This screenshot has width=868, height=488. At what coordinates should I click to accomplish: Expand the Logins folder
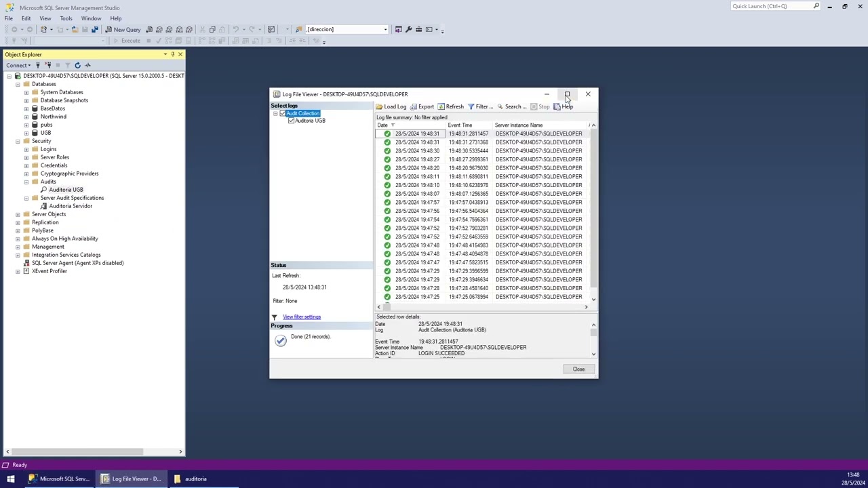26,149
